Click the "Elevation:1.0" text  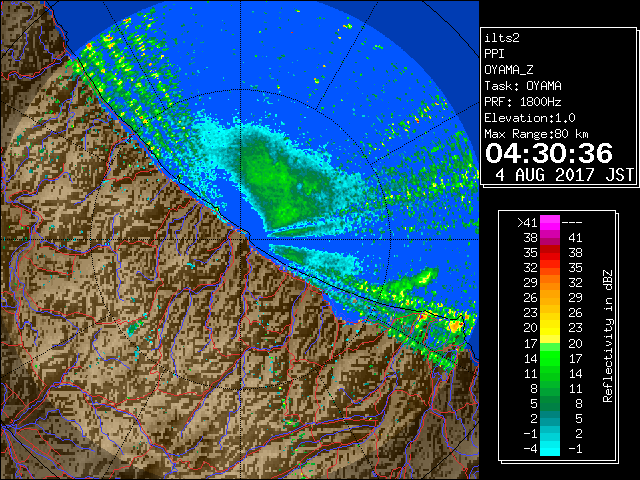[x=530, y=118]
